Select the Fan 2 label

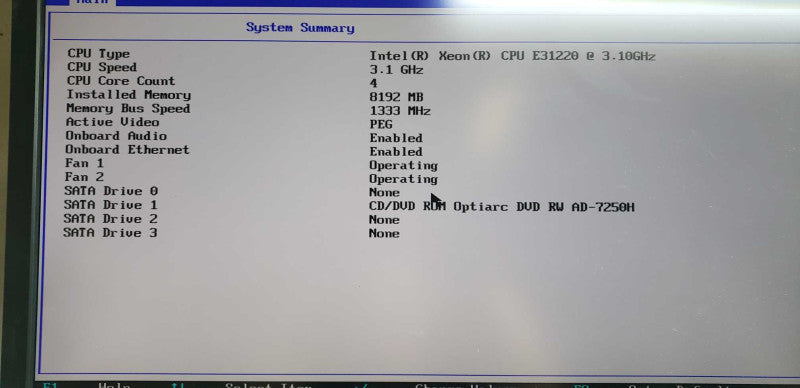tap(84, 177)
